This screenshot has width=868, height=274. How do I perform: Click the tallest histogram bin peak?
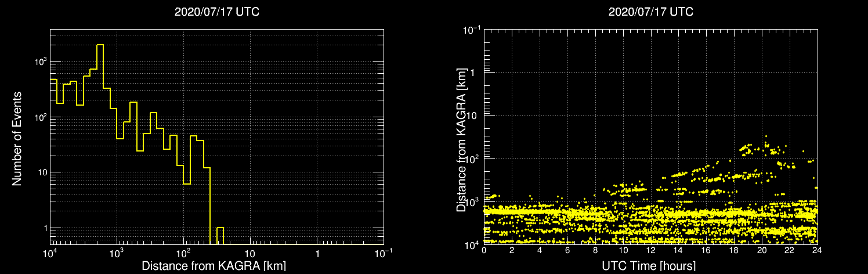coord(100,45)
